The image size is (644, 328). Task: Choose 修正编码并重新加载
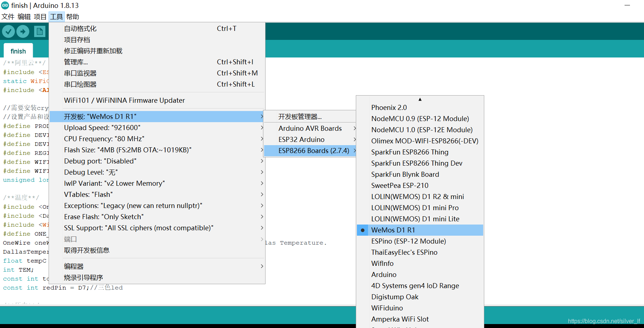(157, 51)
